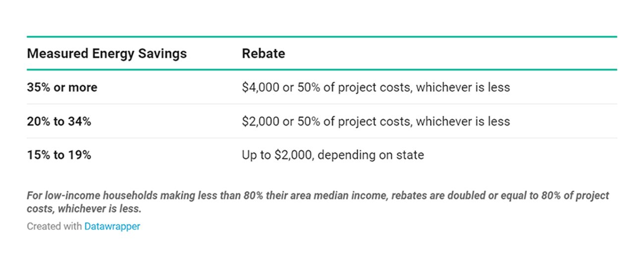Click the "15% to 19%" row label

tap(59, 155)
